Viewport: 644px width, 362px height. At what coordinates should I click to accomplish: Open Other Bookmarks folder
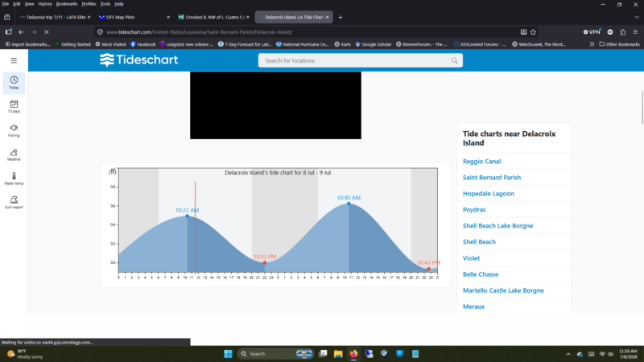619,44
